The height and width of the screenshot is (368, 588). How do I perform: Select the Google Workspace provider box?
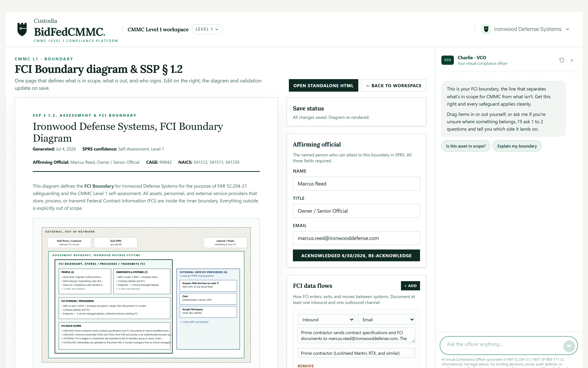[208, 312]
